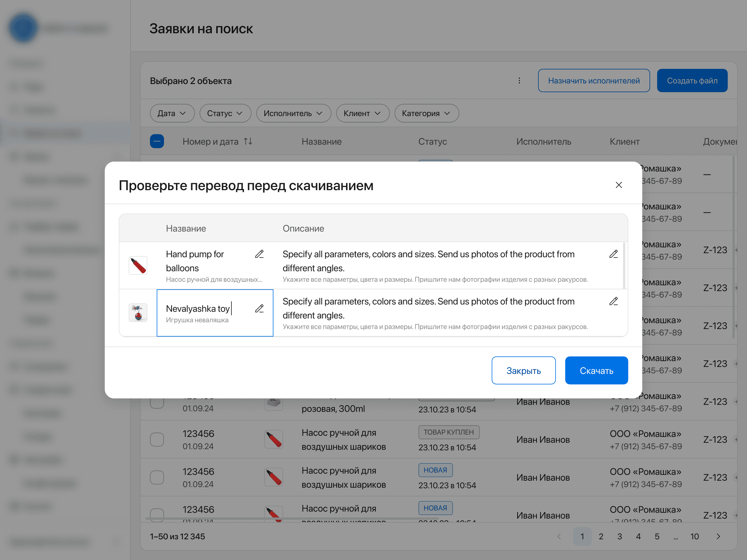Edit the first row description with pencil icon

[x=613, y=254]
